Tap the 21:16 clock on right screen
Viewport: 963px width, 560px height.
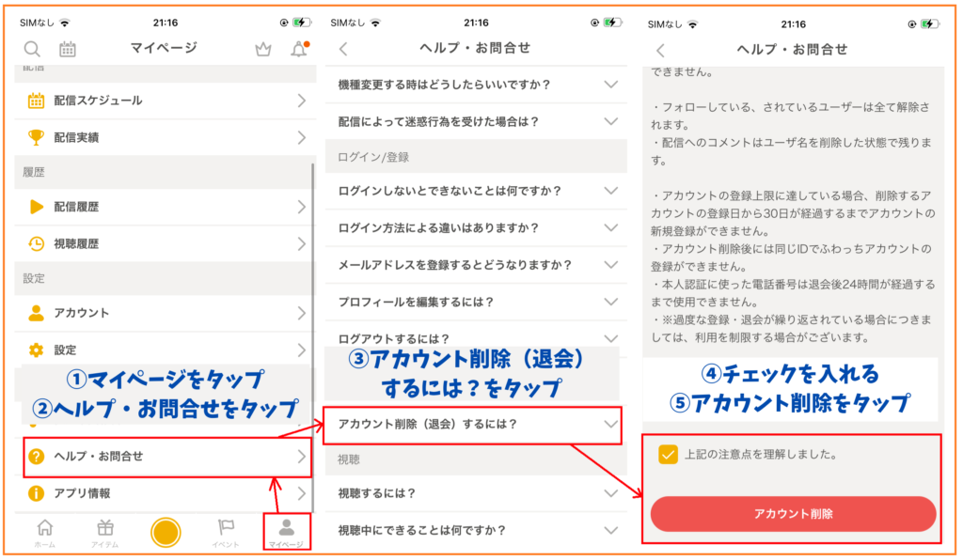coord(793,23)
